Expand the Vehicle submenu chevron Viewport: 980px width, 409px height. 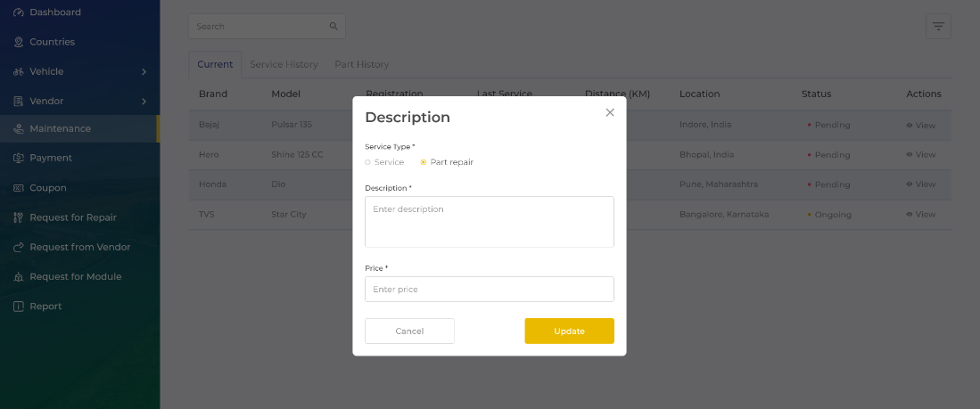[144, 71]
